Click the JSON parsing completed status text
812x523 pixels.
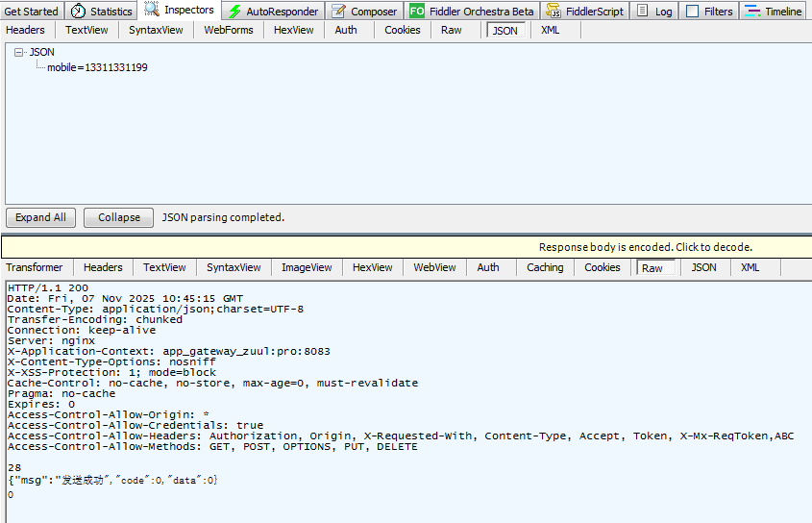pos(223,217)
